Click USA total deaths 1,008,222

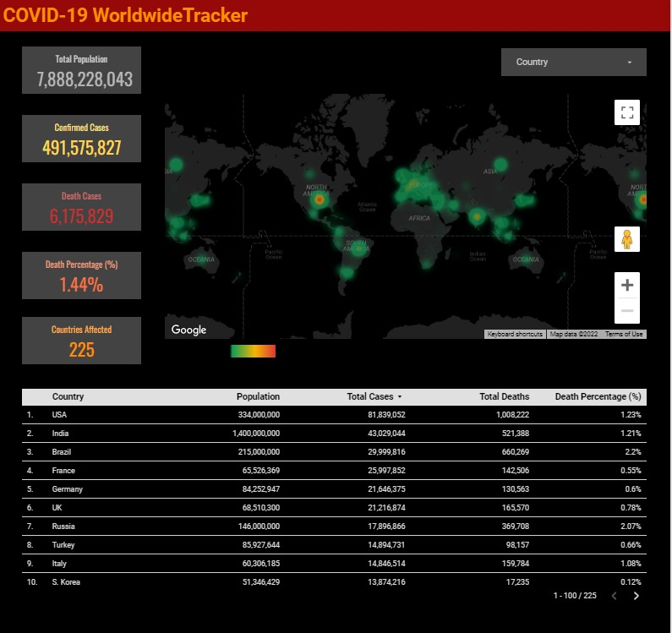(x=512, y=414)
